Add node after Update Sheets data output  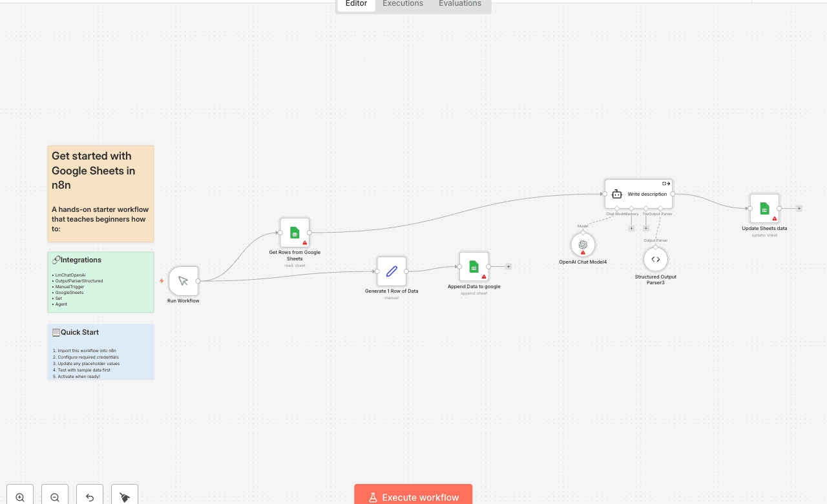(x=799, y=208)
